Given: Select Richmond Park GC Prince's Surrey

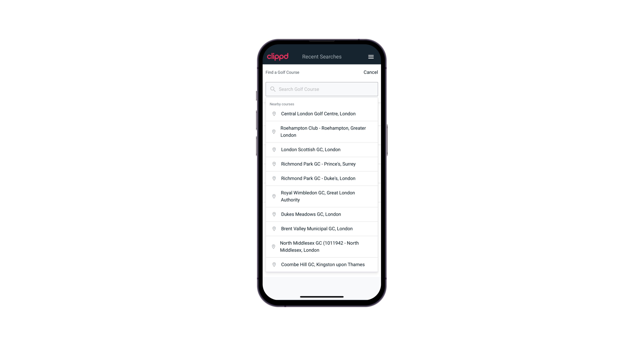Looking at the screenshot, I should click(322, 164).
